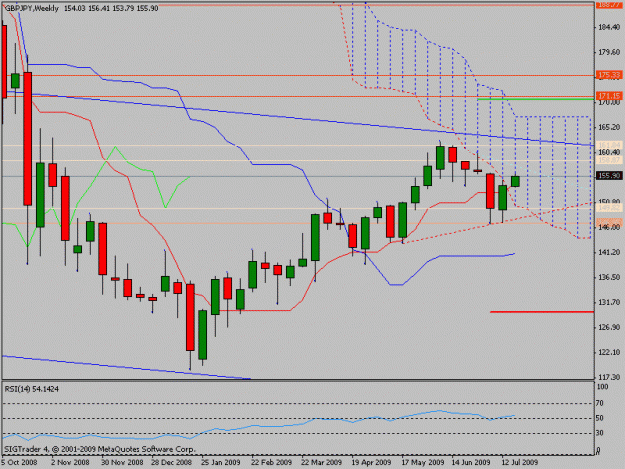Click the RSI scale 100 level label

pyautogui.click(x=602, y=387)
